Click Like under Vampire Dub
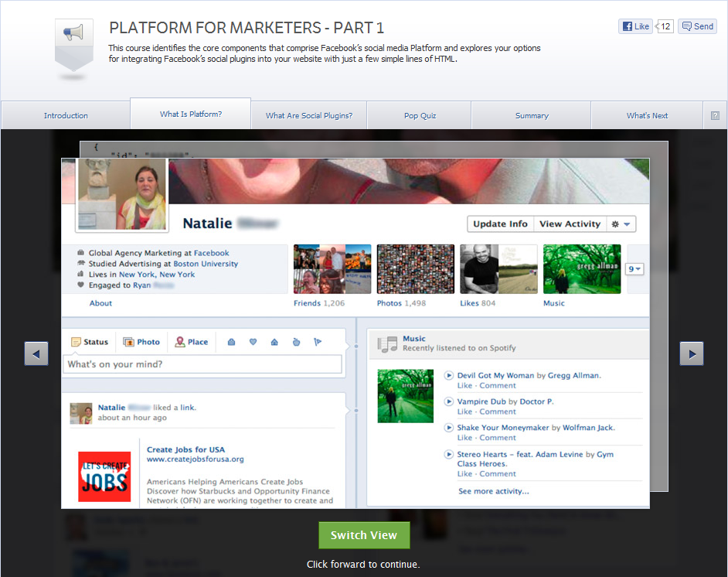 (464, 411)
